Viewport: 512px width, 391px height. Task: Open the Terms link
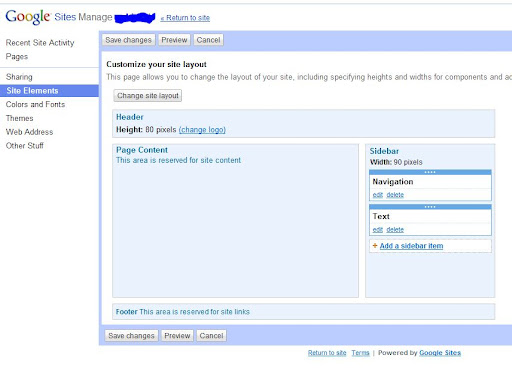tap(360, 353)
